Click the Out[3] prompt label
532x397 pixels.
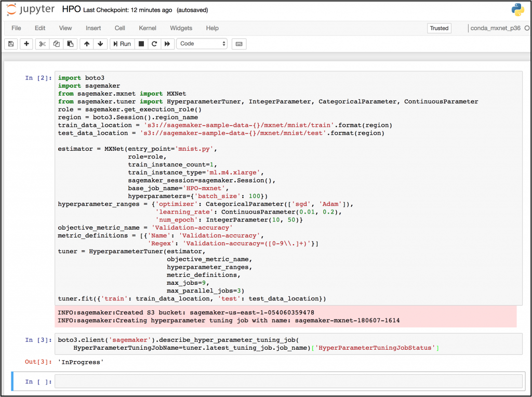[x=38, y=362]
